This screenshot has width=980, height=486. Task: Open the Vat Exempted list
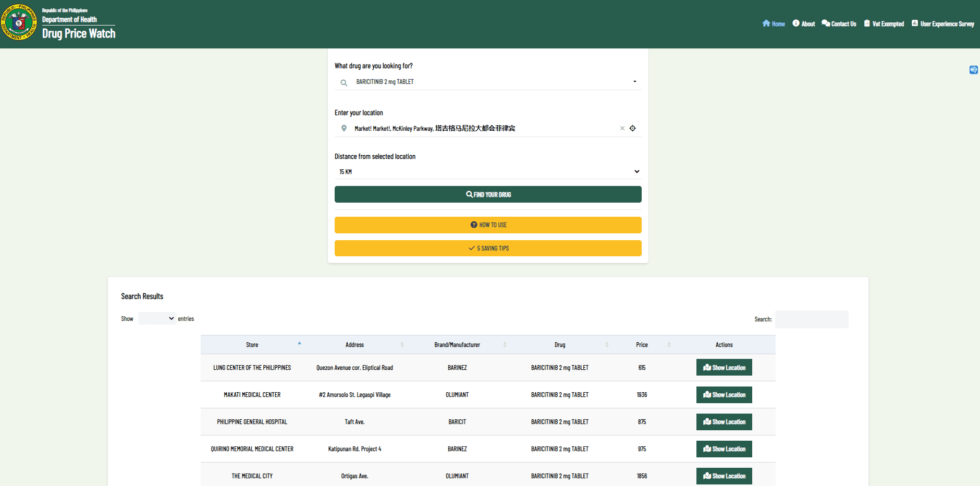[884, 24]
